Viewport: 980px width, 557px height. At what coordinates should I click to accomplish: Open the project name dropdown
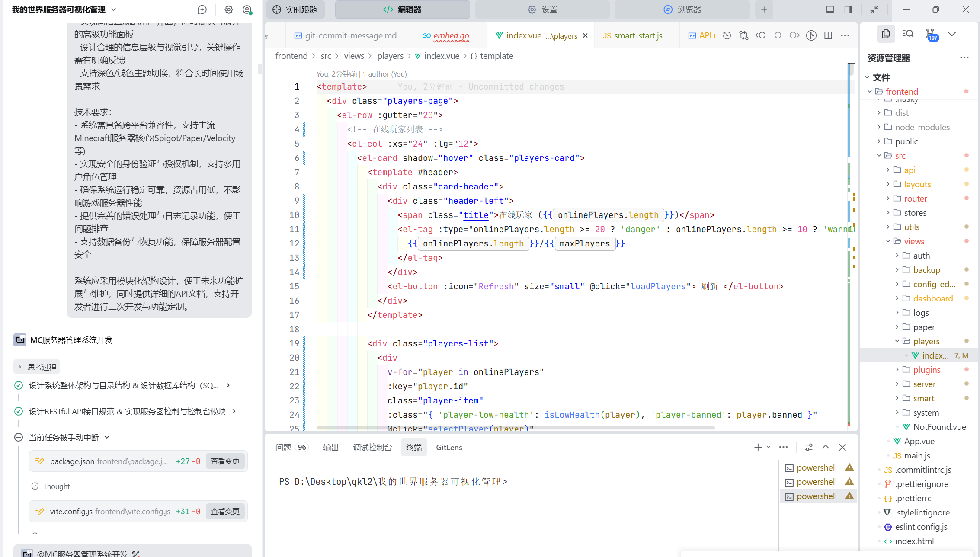pos(114,10)
